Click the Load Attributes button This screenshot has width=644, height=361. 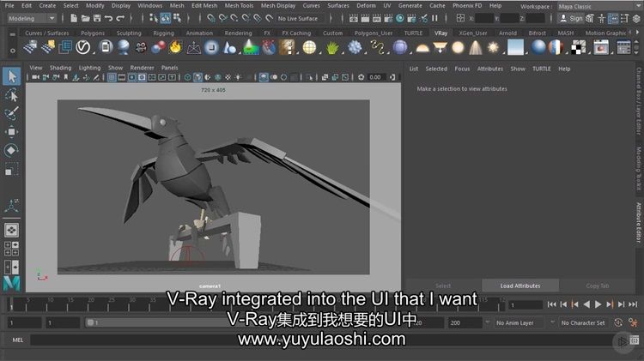tap(520, 286)
